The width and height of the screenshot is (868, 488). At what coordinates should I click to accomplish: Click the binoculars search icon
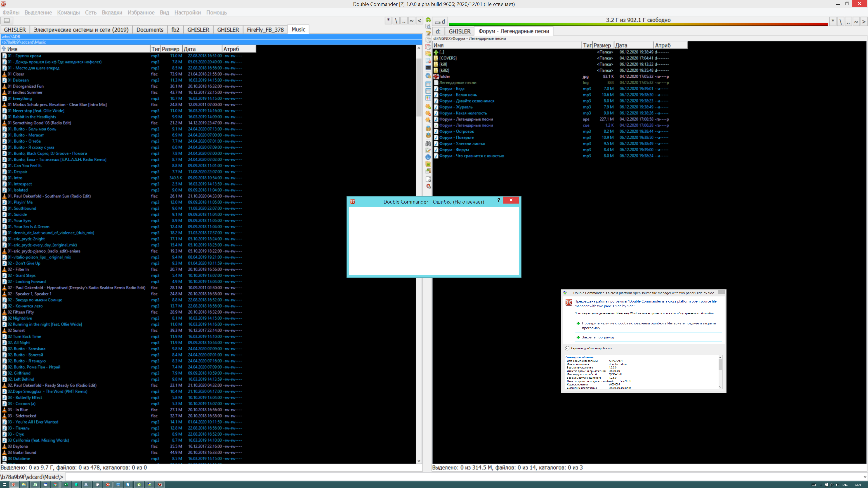428,143
